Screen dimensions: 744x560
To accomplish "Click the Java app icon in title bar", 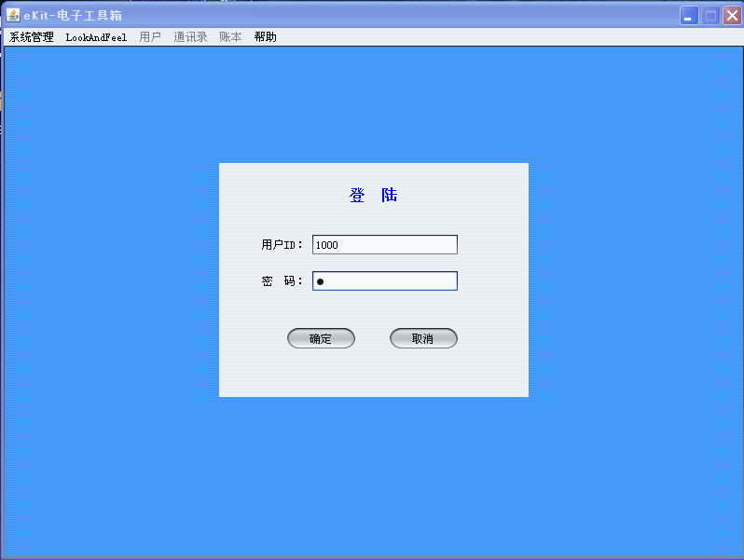I will point(13,15).
